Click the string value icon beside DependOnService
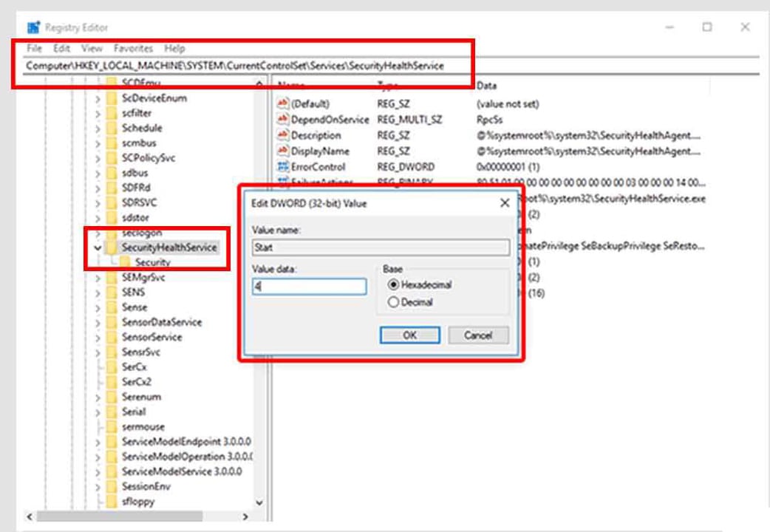 [x=283, y=120]
